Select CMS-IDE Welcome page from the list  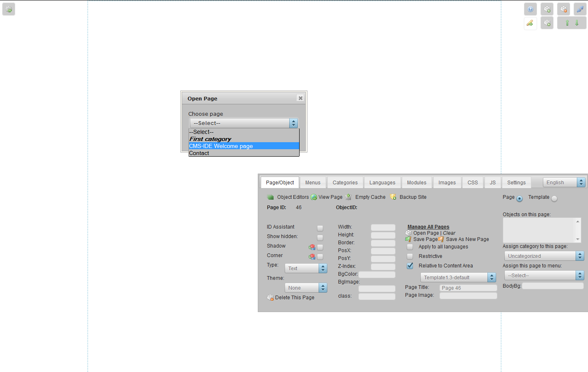click(221, 146)
